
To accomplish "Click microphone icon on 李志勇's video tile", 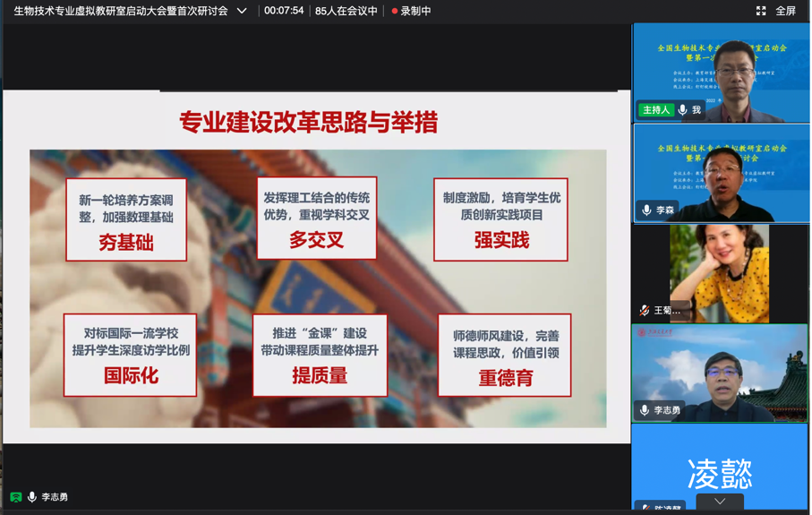I will (x=645, y=410).
